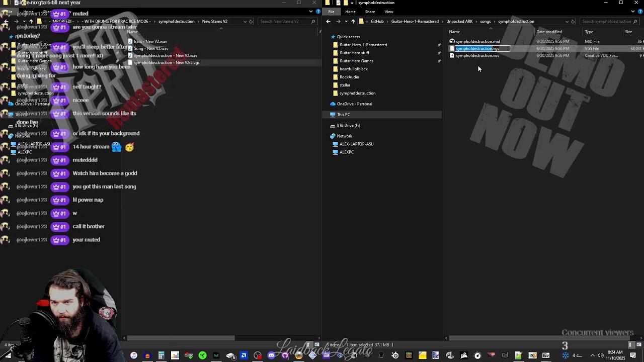Open iTunes from the taskbar

(x=134, y=355)
